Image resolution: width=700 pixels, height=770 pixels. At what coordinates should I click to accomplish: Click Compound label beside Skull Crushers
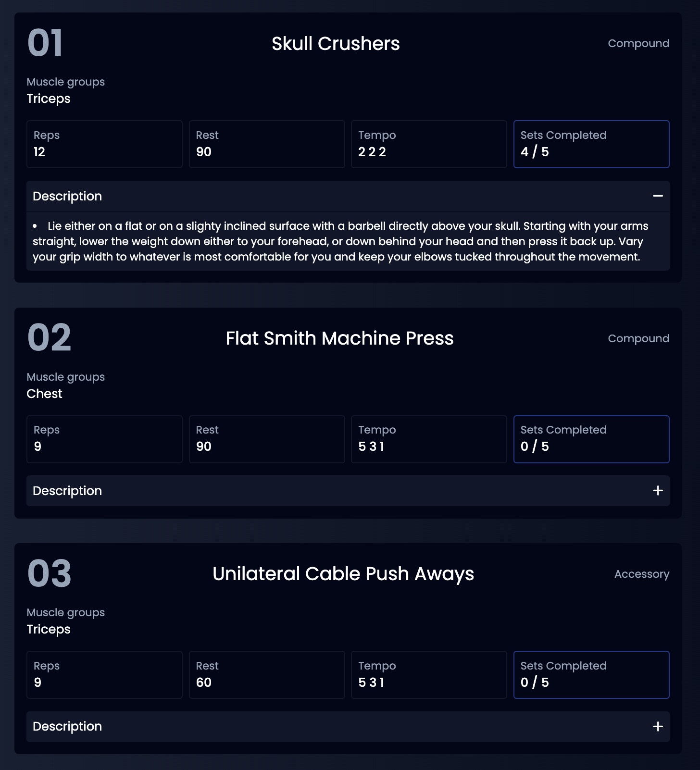638,44
